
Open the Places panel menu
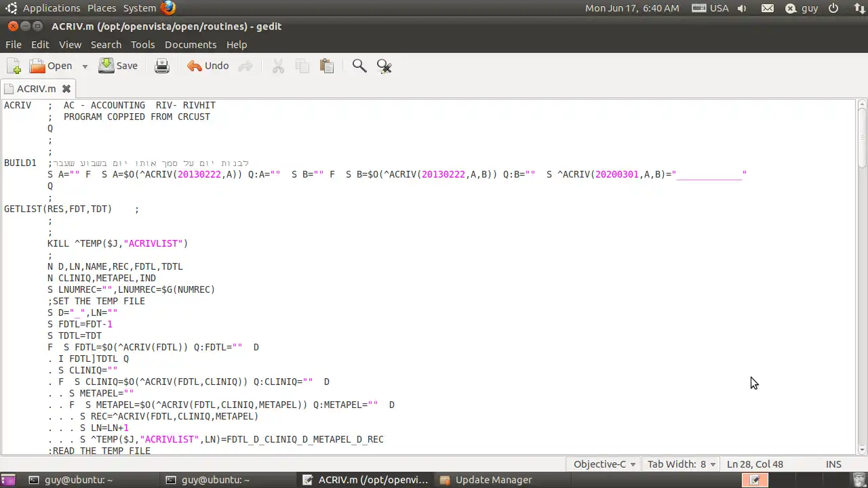click(102, 8)
